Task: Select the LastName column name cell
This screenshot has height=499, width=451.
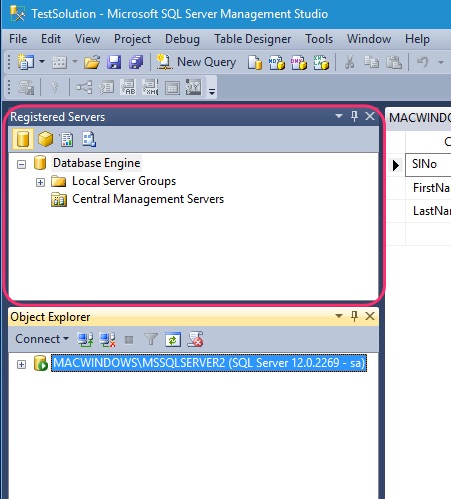Action: click(x=428, y=211)
